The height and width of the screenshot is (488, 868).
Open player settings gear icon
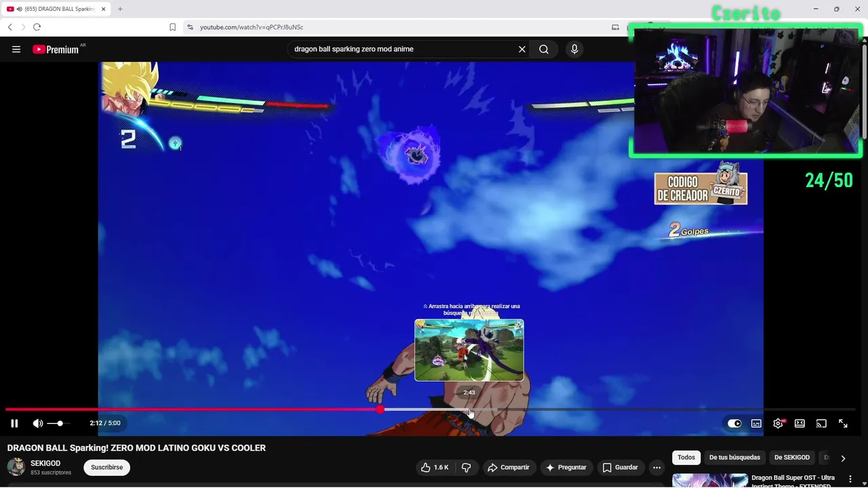coord(778,424)
